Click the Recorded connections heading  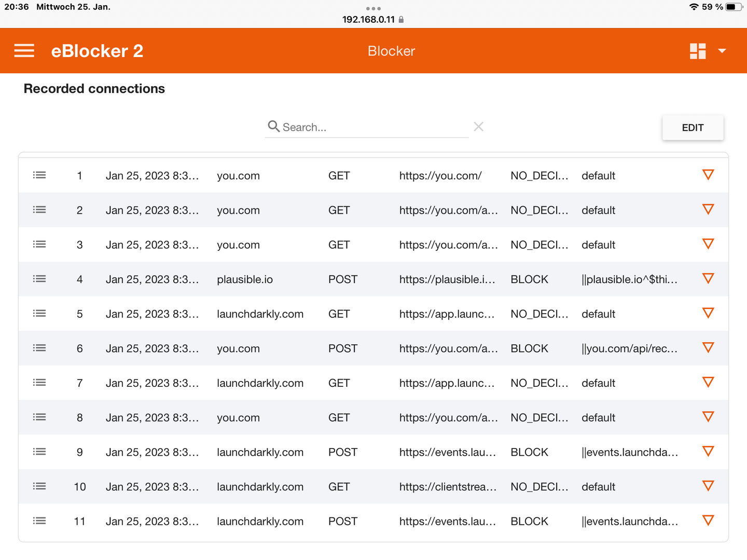pyautogui.click(x=94, y=89)
